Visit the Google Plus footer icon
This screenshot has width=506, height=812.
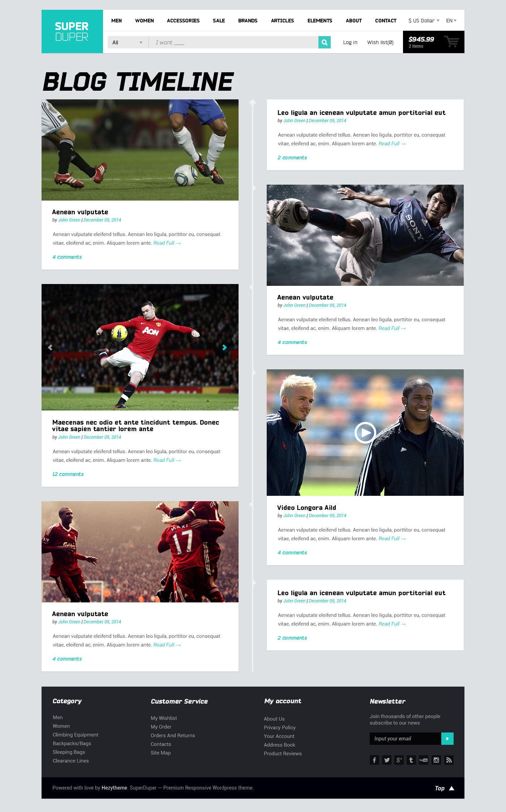coord(399,760)
